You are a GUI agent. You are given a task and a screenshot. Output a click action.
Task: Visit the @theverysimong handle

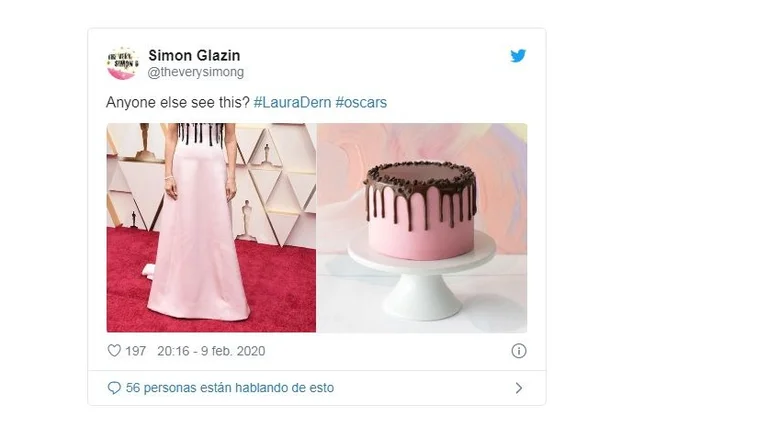point(195,72)
